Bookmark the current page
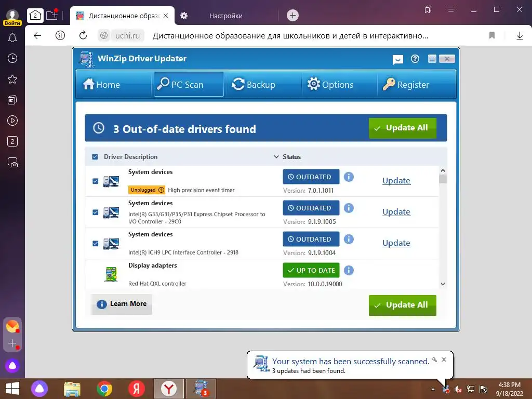This screenshot has width=532, height=399. 492,36
